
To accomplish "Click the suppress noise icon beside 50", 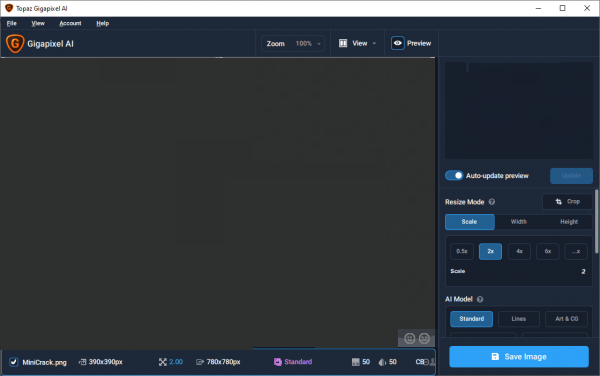I will point(355,362).
